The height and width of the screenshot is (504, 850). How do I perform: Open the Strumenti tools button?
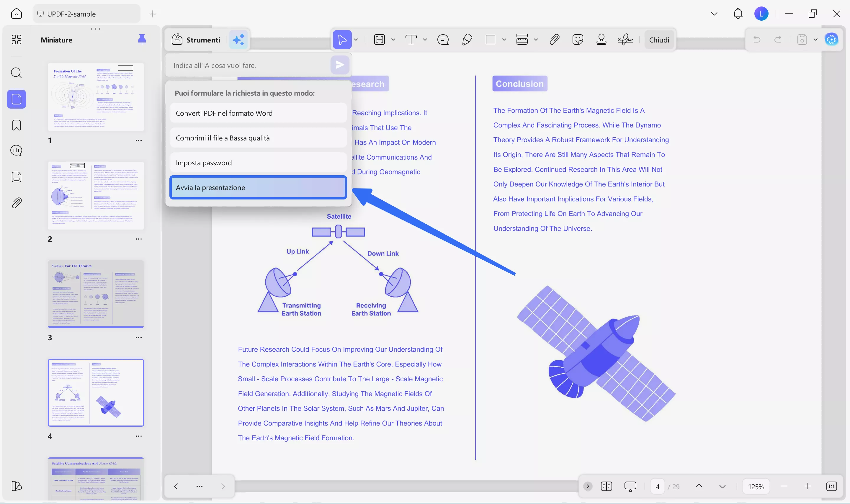pyautogui.click(x=196, y=40)
